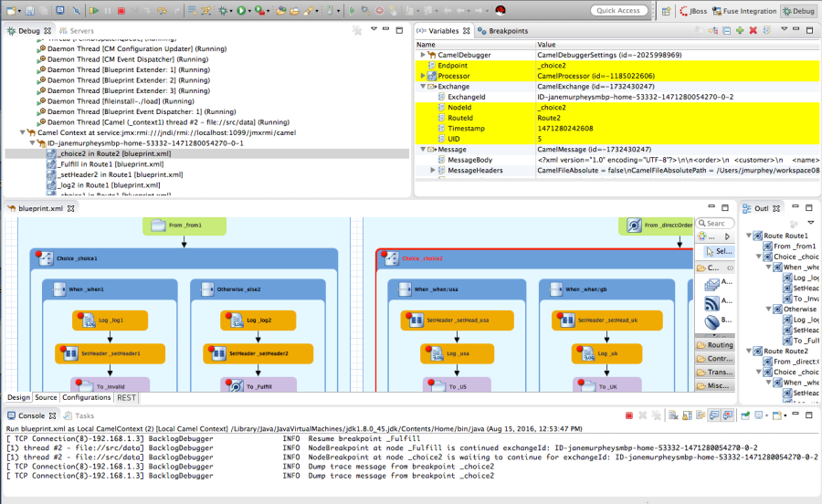Screen dimensions: 822x504
Task: Collapse the Message variable node
Action: pos(423,150)
